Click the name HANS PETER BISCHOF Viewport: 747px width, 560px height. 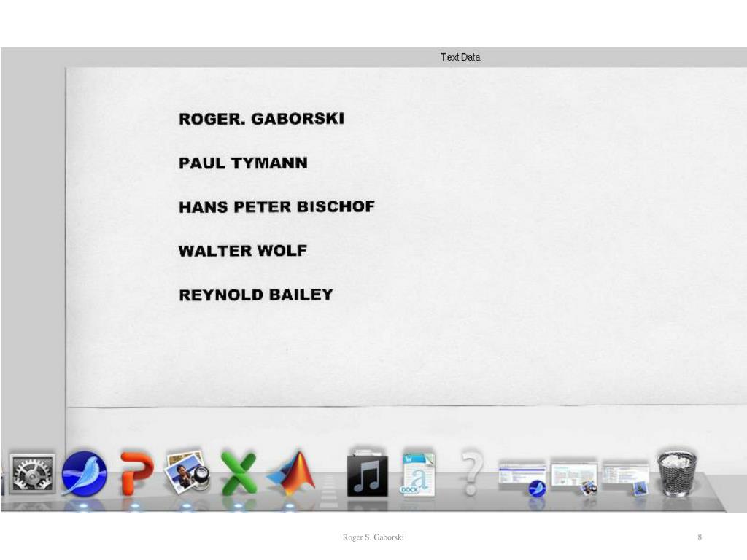pos(276,206)
